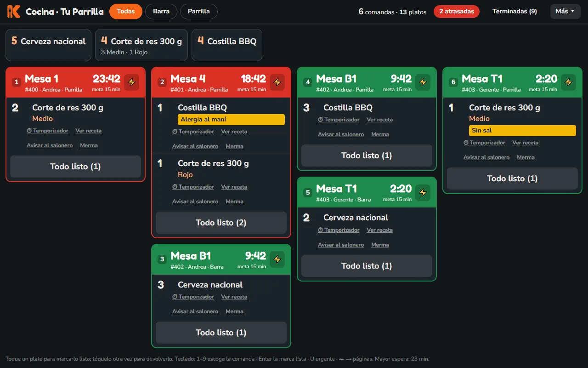Tap lightning icon on Mesa T1 Parrilla card
Screen dimensions: 588x368
568,82
